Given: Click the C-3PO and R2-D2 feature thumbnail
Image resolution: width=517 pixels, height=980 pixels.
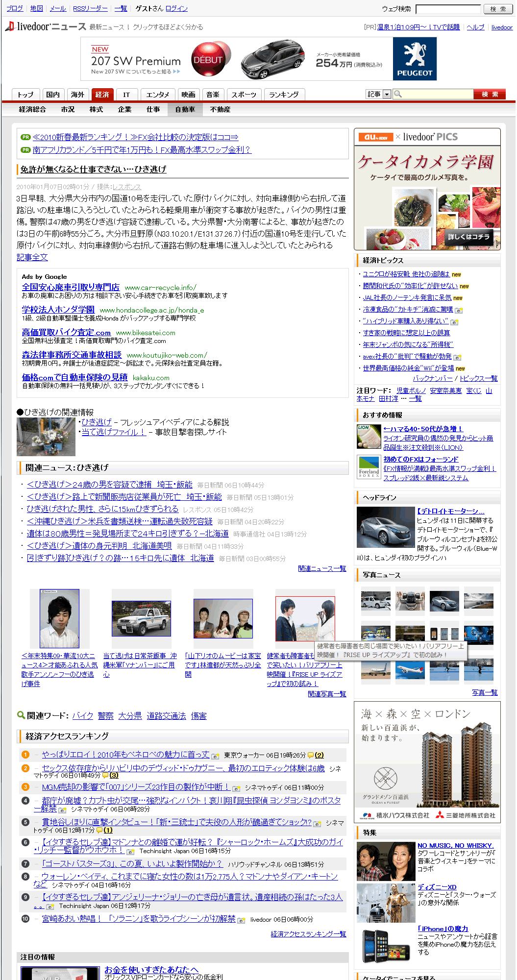Looking at the screenshot, I should click(386, 903).
